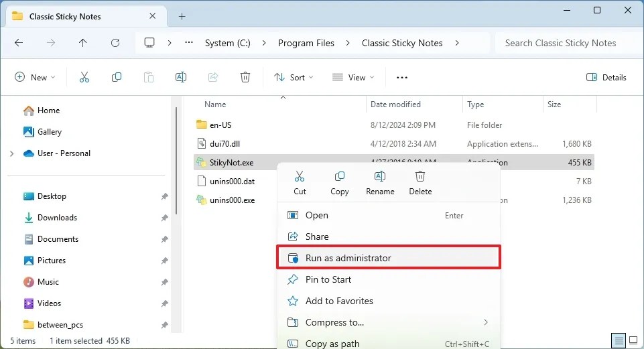The width and height of the screenshot is (644, 349).
Task: Select Copy as path
Action: point(389,343)
